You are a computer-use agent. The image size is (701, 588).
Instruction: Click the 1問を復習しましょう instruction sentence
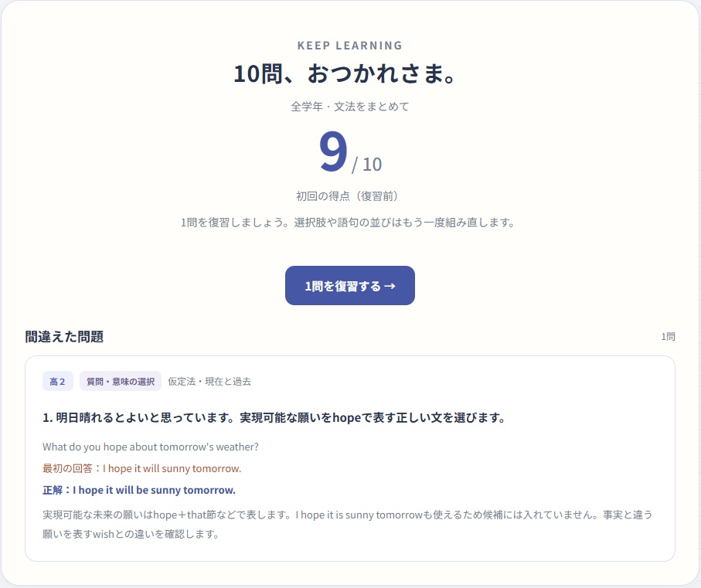point(349,223)
